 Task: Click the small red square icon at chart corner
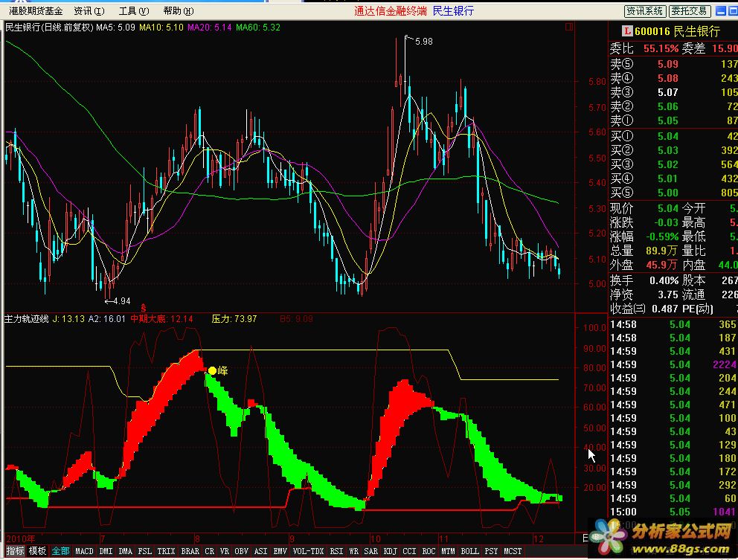568,27
